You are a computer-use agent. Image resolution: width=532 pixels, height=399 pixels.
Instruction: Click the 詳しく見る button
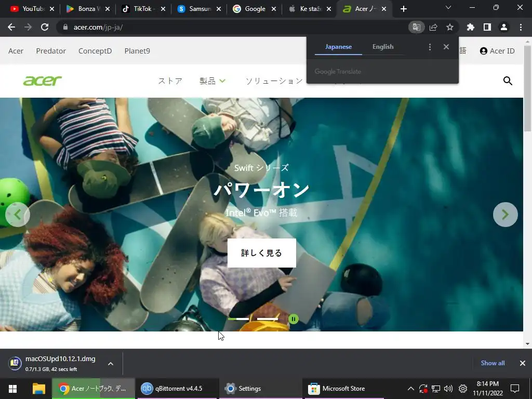tap(262, 253)
